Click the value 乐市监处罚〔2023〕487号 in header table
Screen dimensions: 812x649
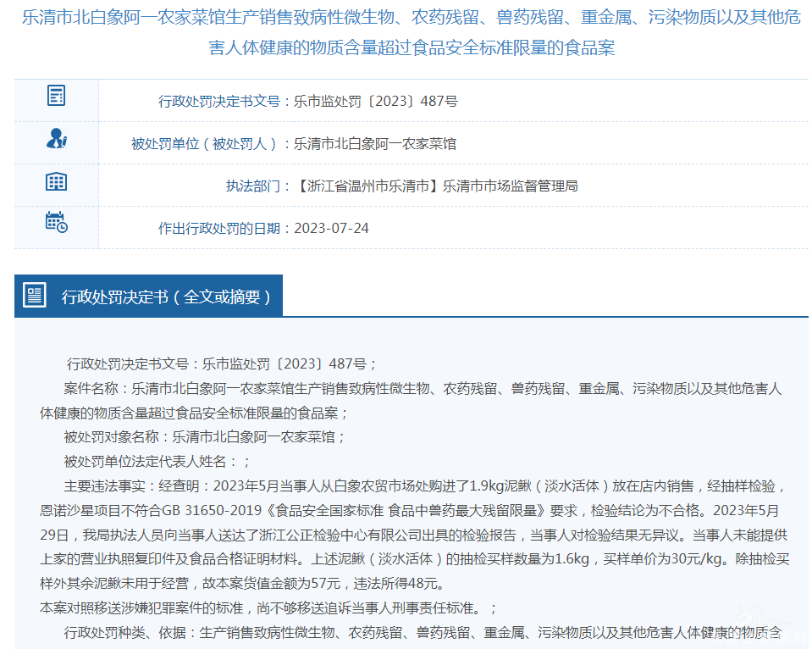coord(376,101)
